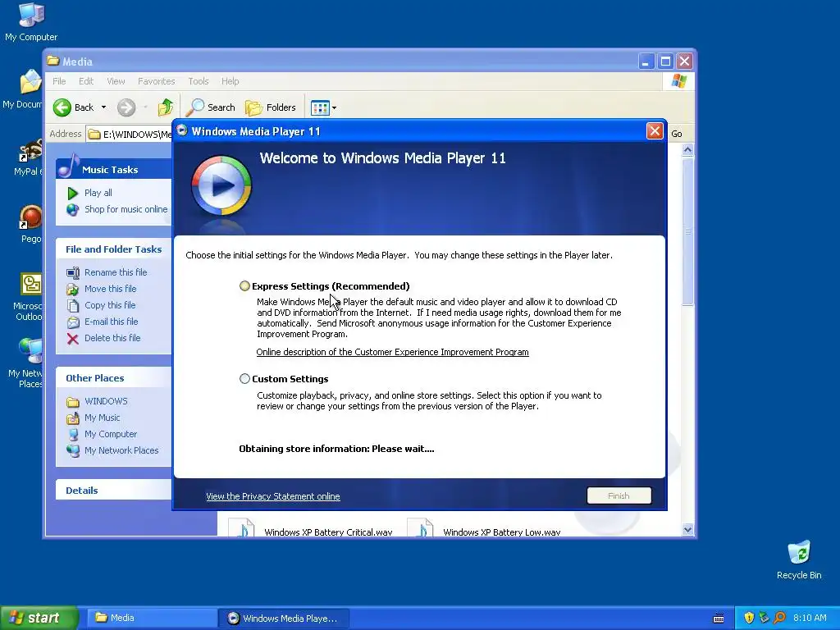Click the Back arrow in Media window

tap(62, 107)
